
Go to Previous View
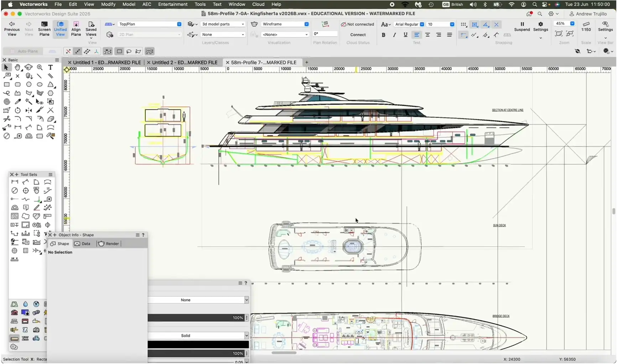pos(12,28)
